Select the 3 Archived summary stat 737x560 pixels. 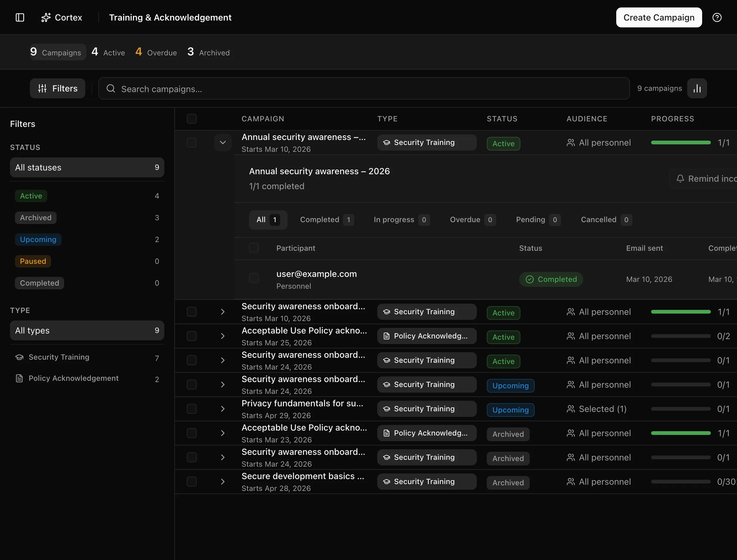(x=209, y=52)
